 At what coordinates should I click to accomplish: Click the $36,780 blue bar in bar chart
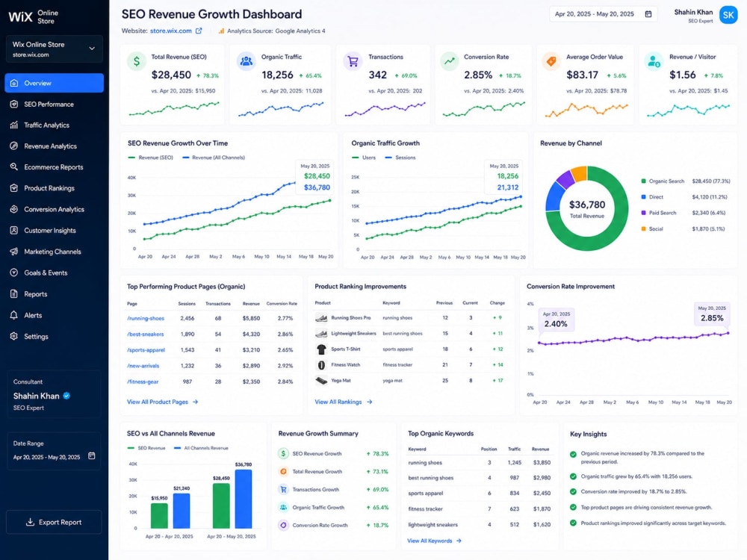244,499
